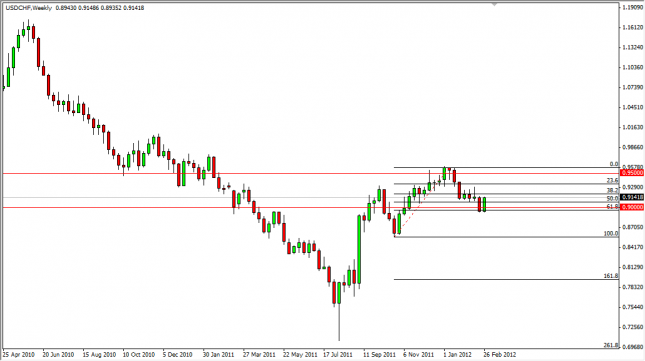The height and width of the screenshot is (361, 645).
Task: Click the 22 May 2011 date label
Action: [300, 354]
